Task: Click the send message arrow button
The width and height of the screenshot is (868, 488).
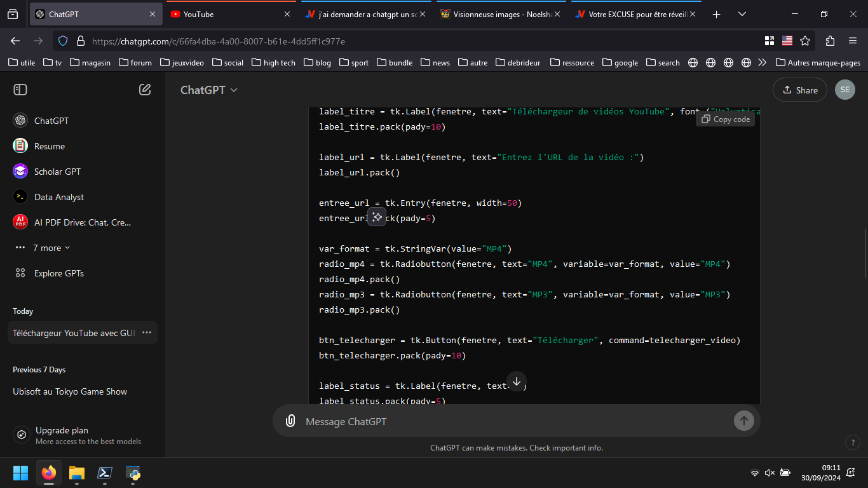Action: (x=743, y=420)
